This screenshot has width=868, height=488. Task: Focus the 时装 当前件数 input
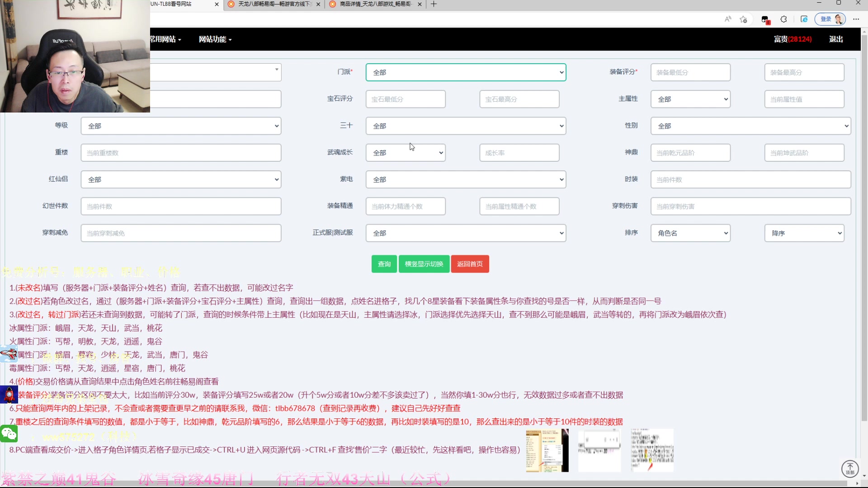click(x=750, y=179)
